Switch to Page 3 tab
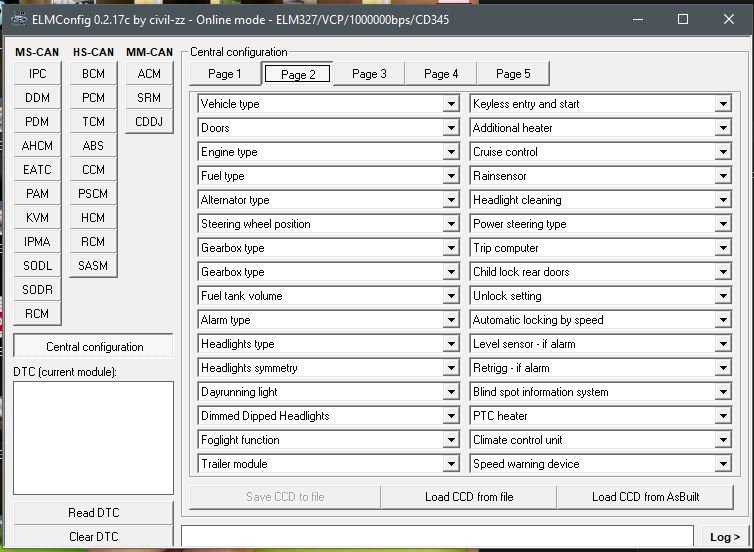 click(x=369, y=74)
